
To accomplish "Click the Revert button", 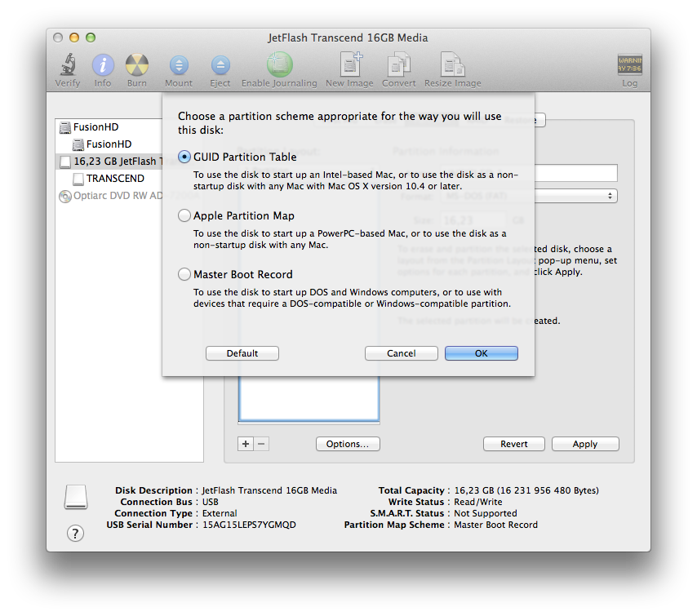I will (514, 444).
